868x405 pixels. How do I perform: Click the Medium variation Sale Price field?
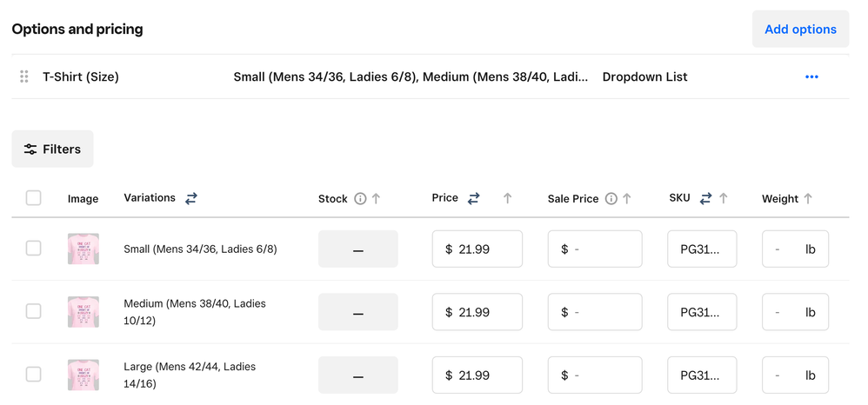[595, 312]
